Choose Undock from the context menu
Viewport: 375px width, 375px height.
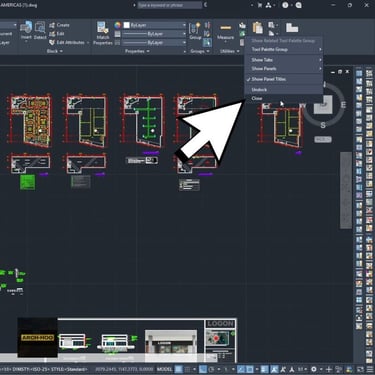(284, 90)
